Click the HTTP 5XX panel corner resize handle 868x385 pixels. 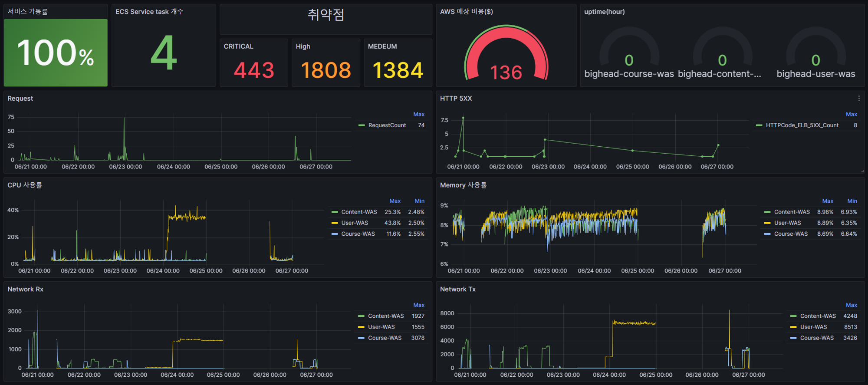[x=862, y=171]
